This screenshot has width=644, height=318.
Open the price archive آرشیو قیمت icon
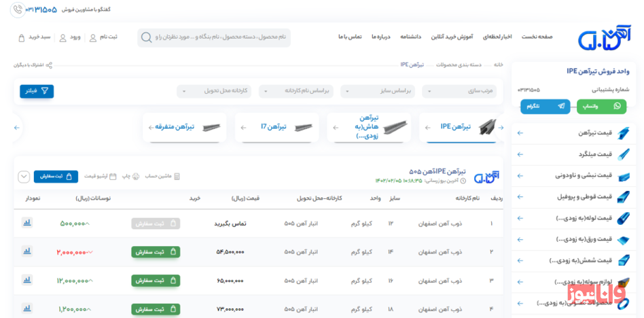pyautogui.click(x=113, y=176)
